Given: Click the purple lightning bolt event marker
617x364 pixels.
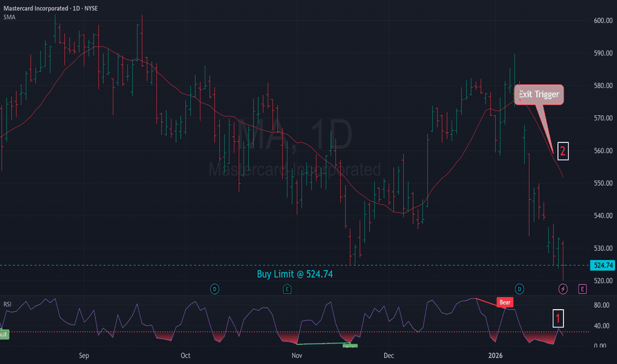Looking at the screenshot, I should (563, 289).
